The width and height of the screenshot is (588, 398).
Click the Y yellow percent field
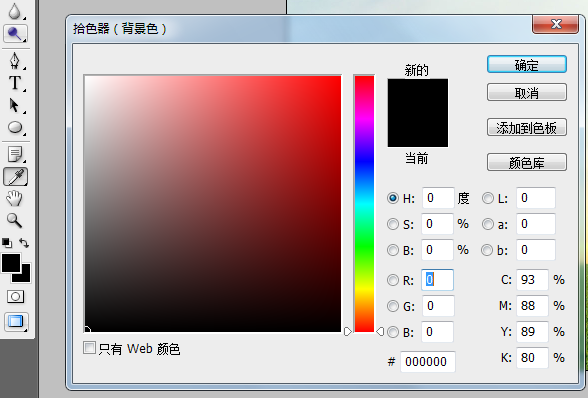click(532, 332)
